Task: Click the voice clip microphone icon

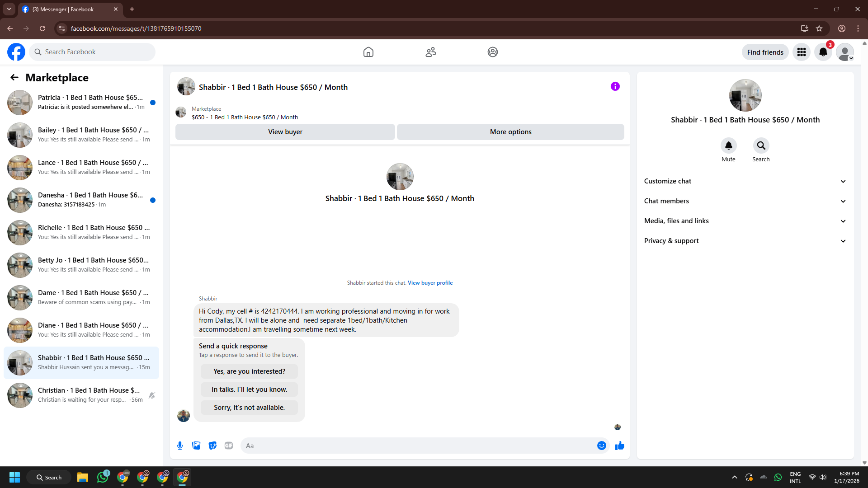Action: (180, 446)
